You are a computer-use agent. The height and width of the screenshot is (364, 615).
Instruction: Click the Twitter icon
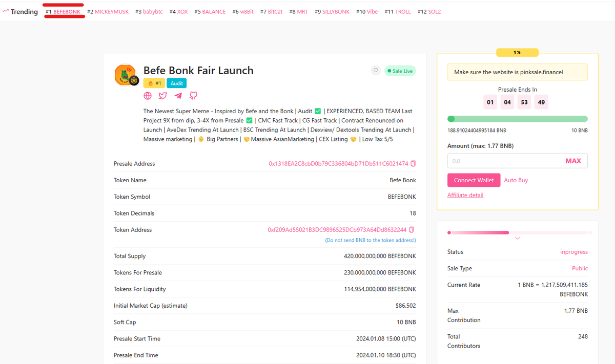click(x=162, y=95)
